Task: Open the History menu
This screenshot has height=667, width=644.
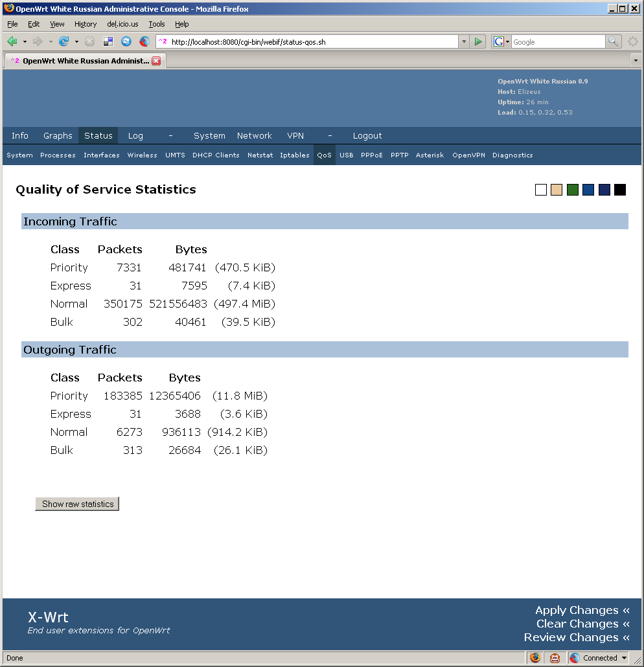Action: (86, 24)
